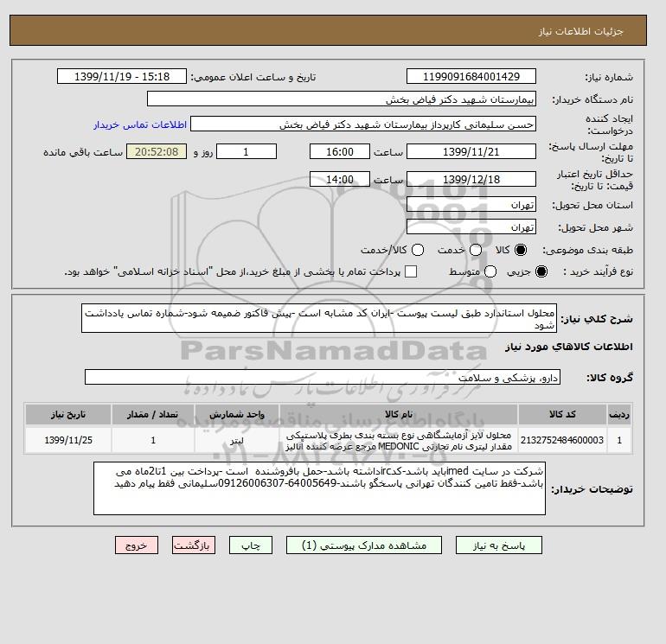Click ردیف column header

point(619,414)
